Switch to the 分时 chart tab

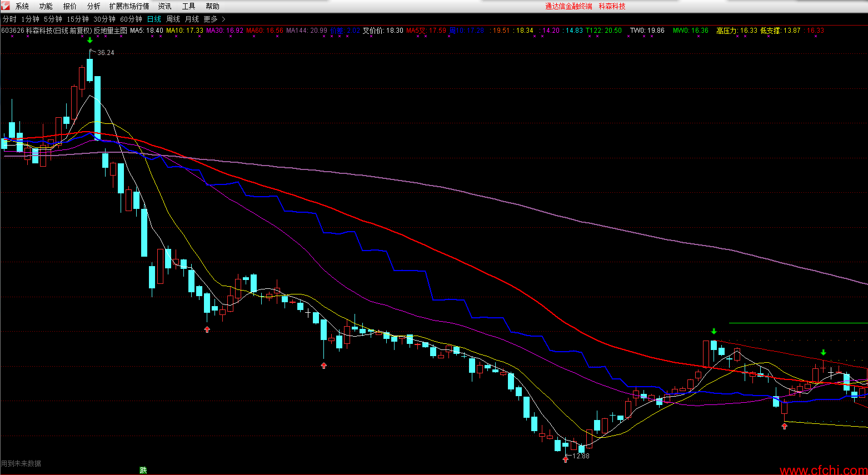click(x=9, y=19)
